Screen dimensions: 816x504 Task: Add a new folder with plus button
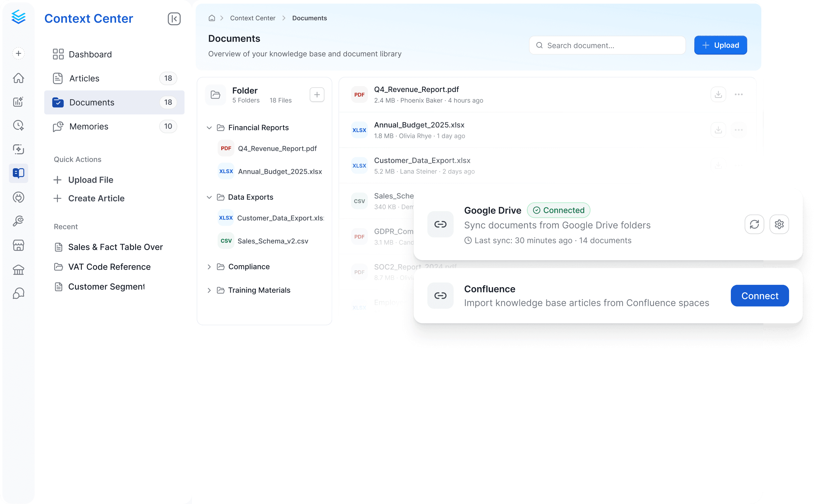(317, 95)
